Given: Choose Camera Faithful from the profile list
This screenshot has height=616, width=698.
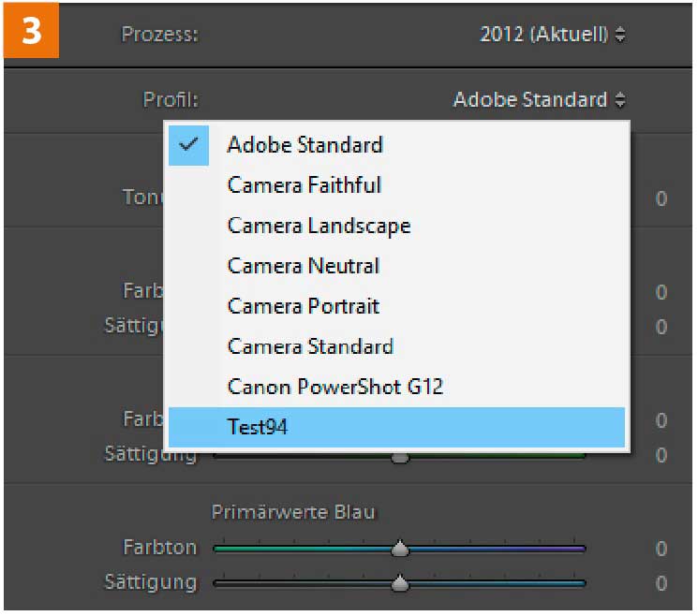Looking at the screenshot, I should [x=304, y=185].
